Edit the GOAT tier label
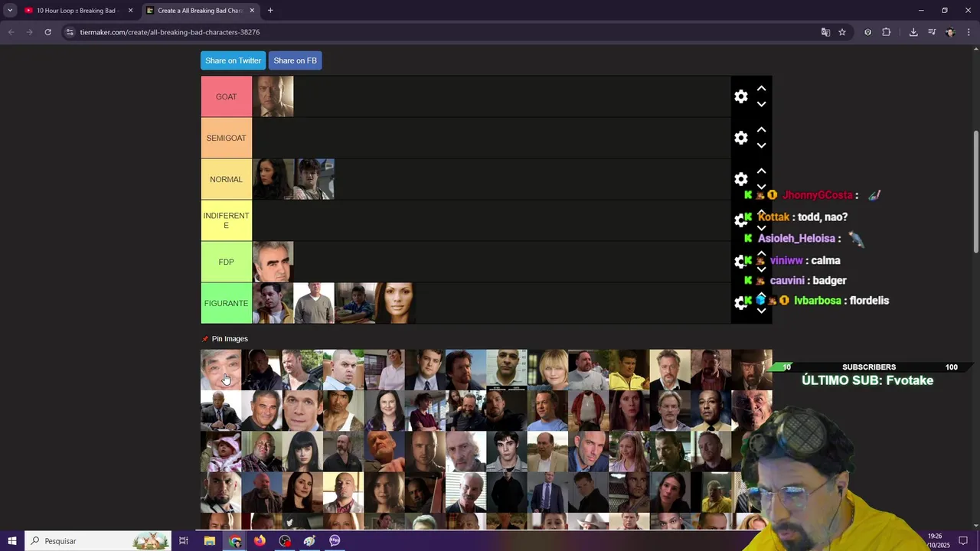 pyautogui.click(x=226, y=96)
